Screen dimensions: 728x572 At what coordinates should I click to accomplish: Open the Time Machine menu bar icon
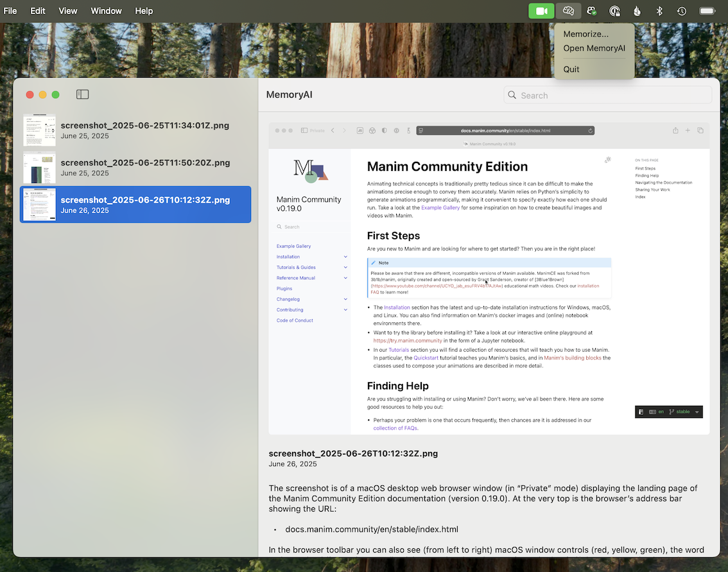pyautogui.click(x=681, y=10)
